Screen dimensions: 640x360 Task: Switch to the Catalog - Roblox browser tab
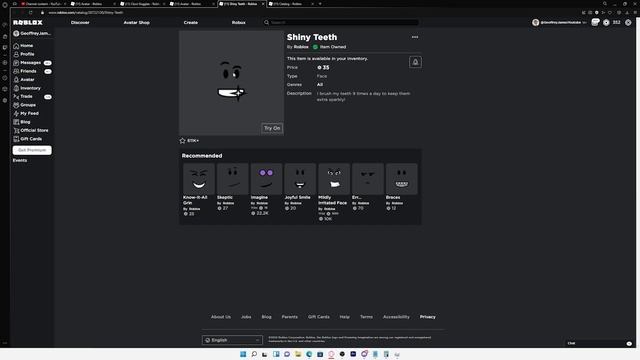291,4
